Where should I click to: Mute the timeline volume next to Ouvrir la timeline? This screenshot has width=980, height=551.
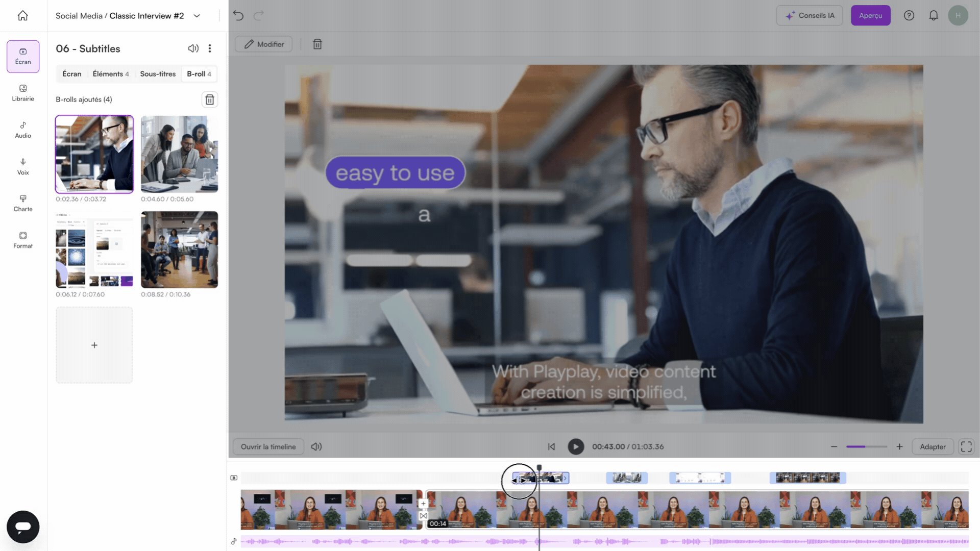(316, 446)
